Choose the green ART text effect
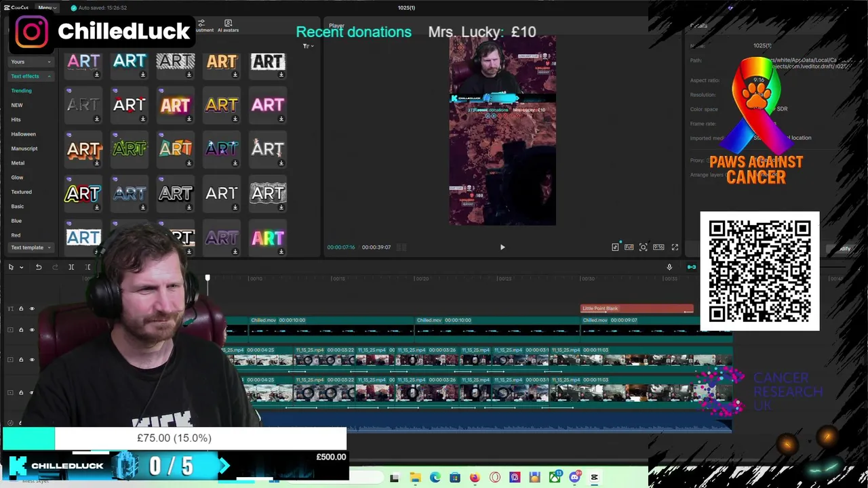This screenshot has height=488, width=868. point(130,149)
